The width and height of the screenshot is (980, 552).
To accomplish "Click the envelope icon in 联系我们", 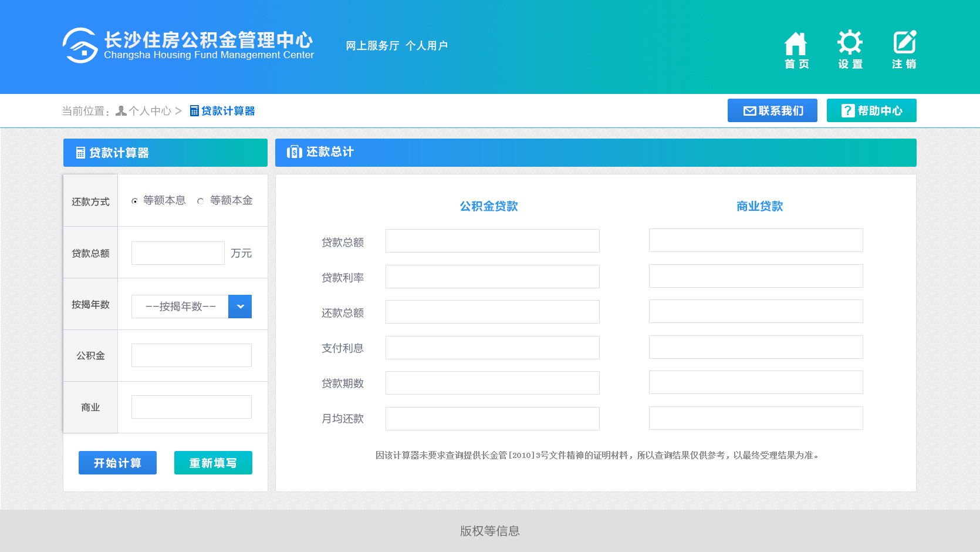I will coord(749,111).
